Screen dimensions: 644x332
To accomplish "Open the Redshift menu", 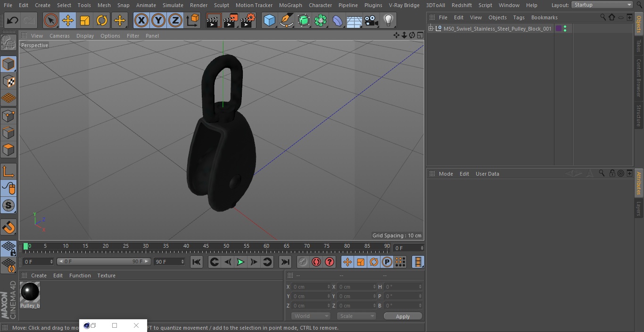I will [x=462, y=5].
